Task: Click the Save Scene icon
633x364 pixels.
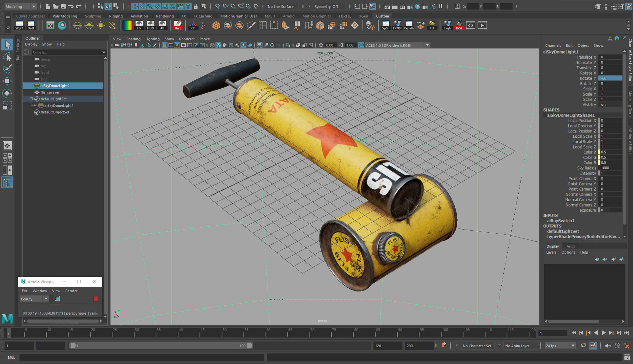Action: click(x=63, y=6)
